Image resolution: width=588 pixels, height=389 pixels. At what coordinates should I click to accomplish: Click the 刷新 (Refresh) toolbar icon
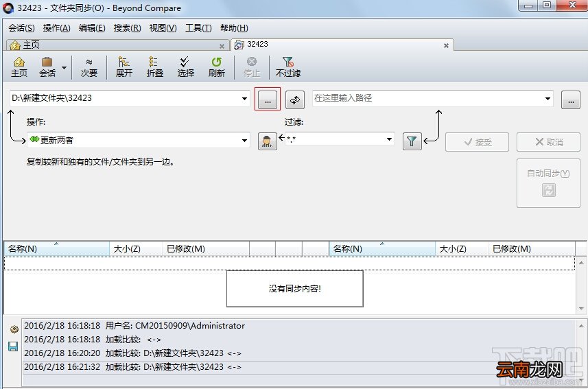pos(216,67)
